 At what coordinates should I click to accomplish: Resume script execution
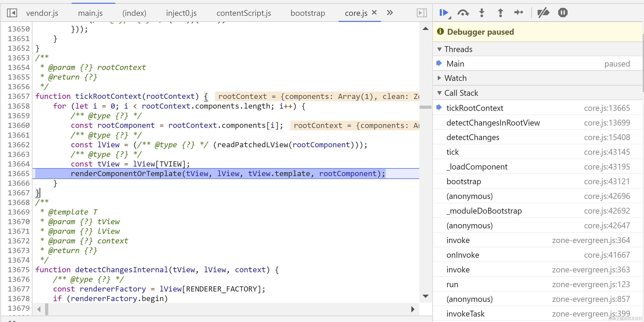click(x=444, y=13)
